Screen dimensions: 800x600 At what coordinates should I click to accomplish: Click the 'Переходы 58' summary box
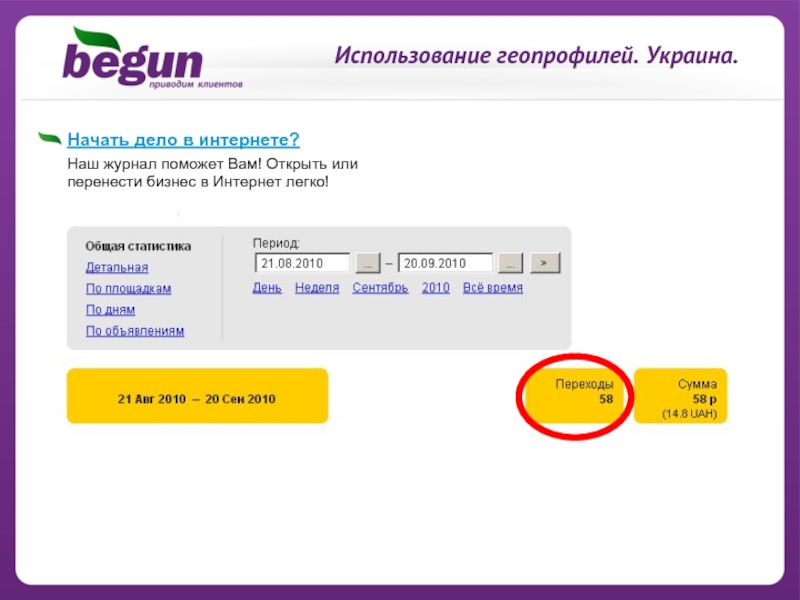click(574, 396)
